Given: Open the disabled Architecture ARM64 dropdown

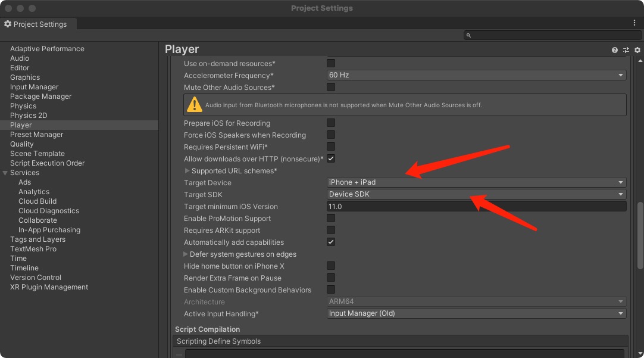Looking at the screenshot, I should pos(476,301).
